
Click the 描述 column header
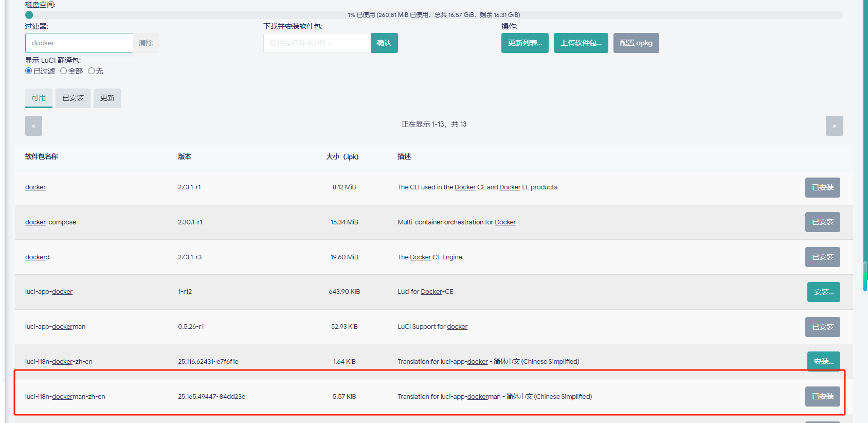coord(404,156)
